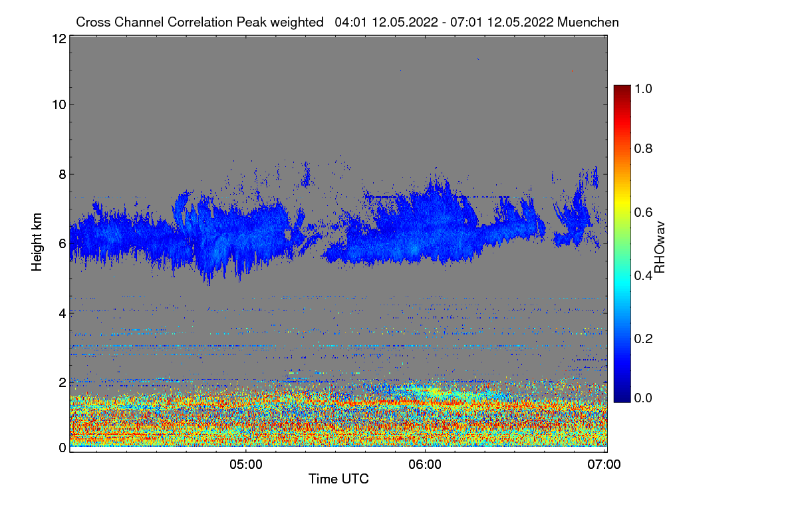Click the height axis tick label 0
Screen dimensions: 798x532
pyautogui.click(x=62, y=448)
